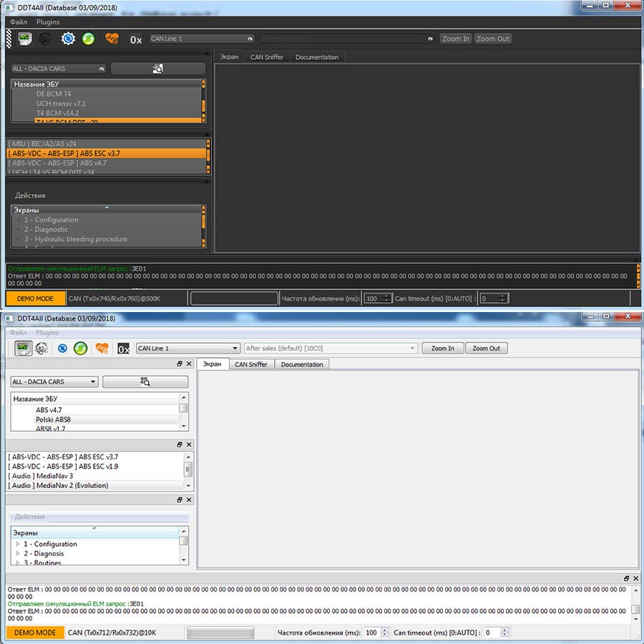Click the ECU scan search icon button in the light window
This screenshot has height=644, width=644.
[x=145, y=381]
